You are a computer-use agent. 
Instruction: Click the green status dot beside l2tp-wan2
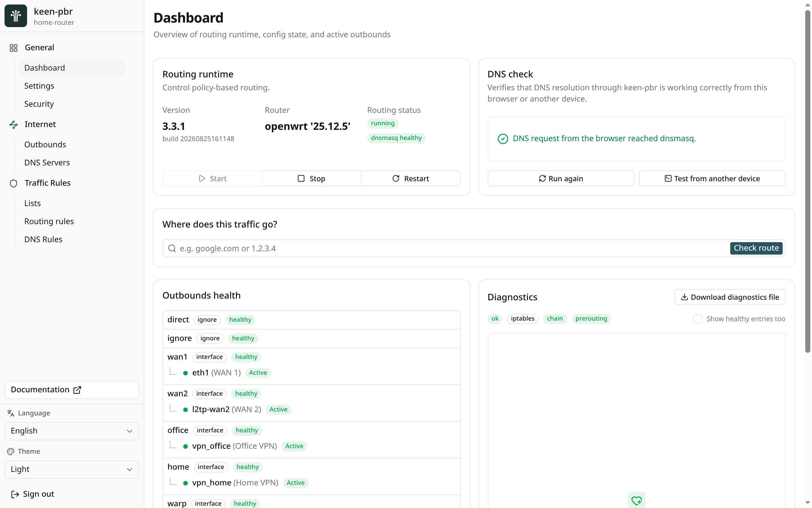click(x=185, y=410)
